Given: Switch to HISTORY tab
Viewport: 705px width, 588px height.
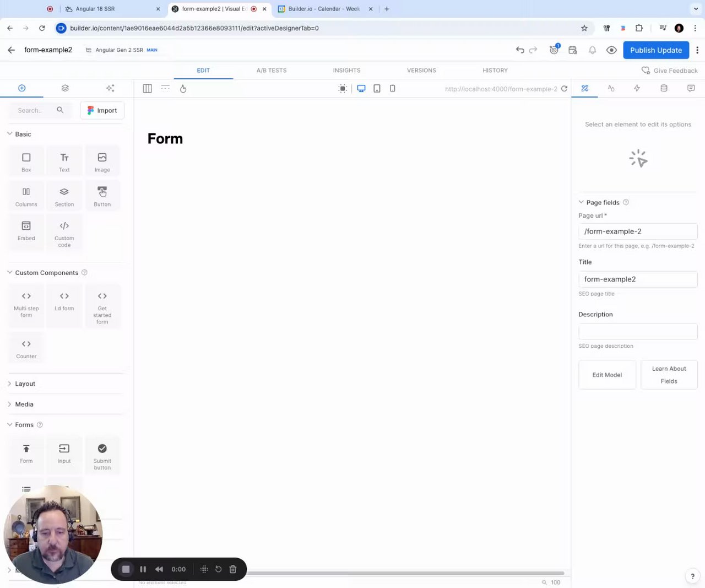Looking at the screenshot, I should pyautogui.click(x=495, y=71).
